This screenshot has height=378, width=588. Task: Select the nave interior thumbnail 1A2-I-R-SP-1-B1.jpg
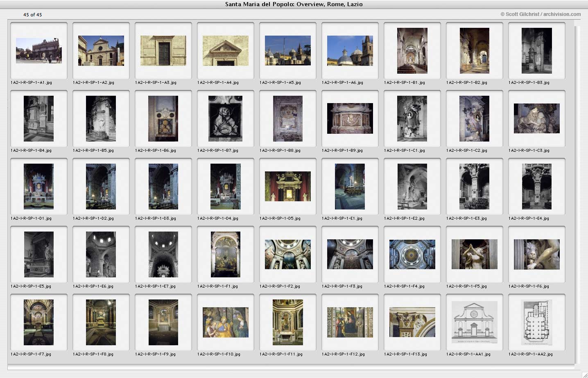pos(412,51)
